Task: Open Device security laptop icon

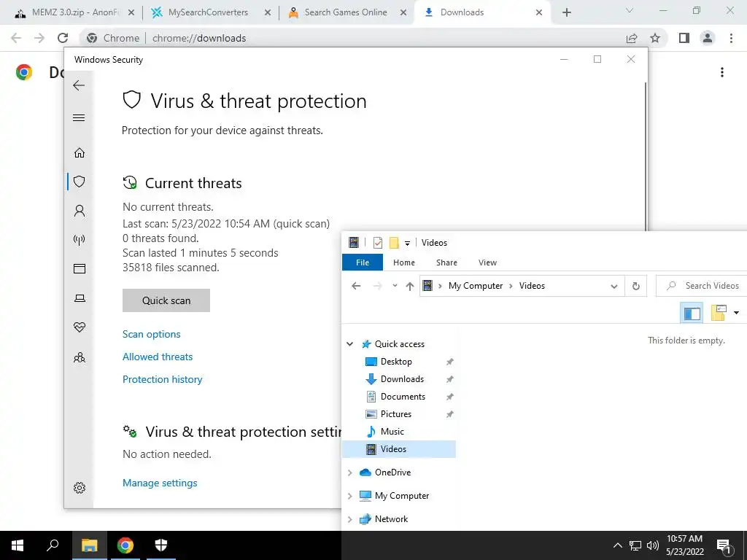Action: 80,298
